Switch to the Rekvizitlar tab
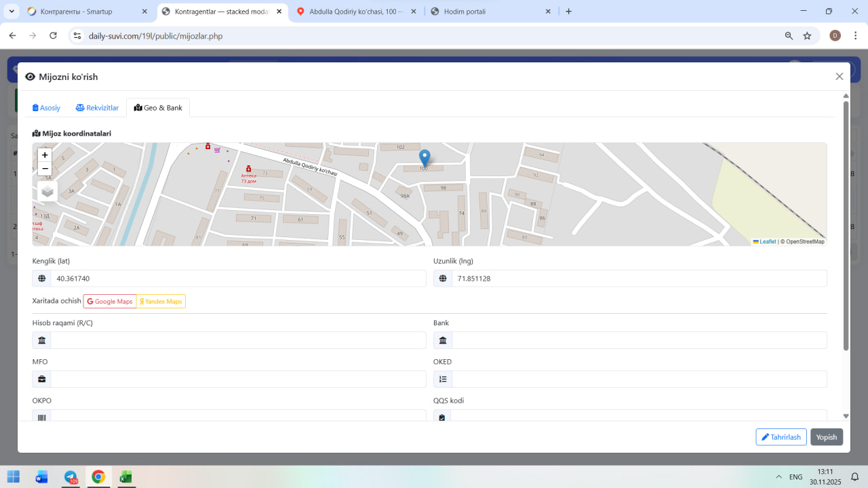 [x=98, y=108]
